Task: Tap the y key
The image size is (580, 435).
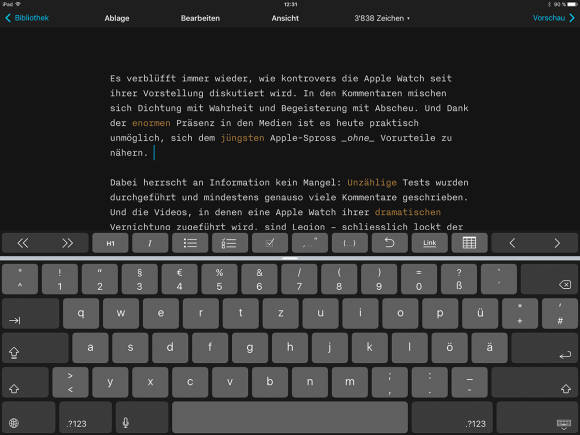Action: 110,382
